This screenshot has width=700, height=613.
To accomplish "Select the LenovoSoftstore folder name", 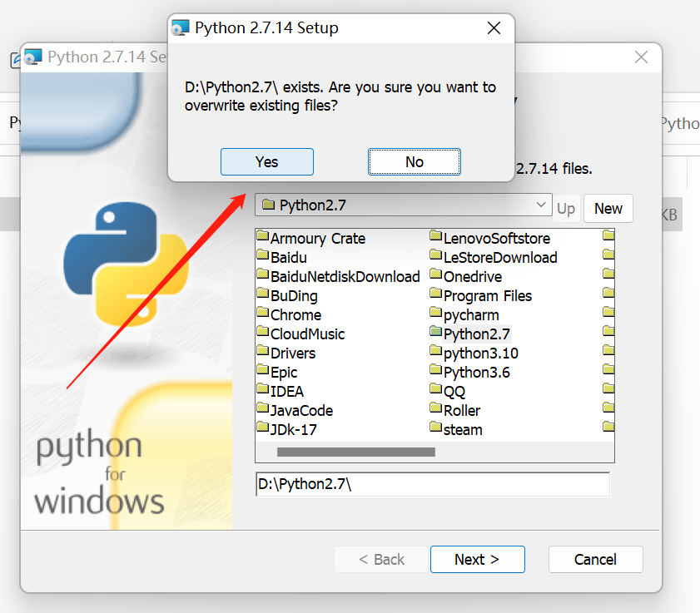I will (497, 239).
